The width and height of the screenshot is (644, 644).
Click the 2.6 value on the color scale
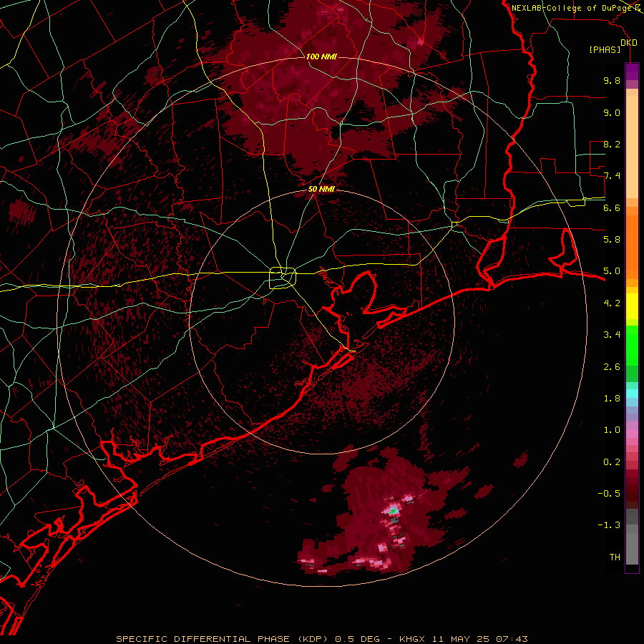(x=612, y=367)
